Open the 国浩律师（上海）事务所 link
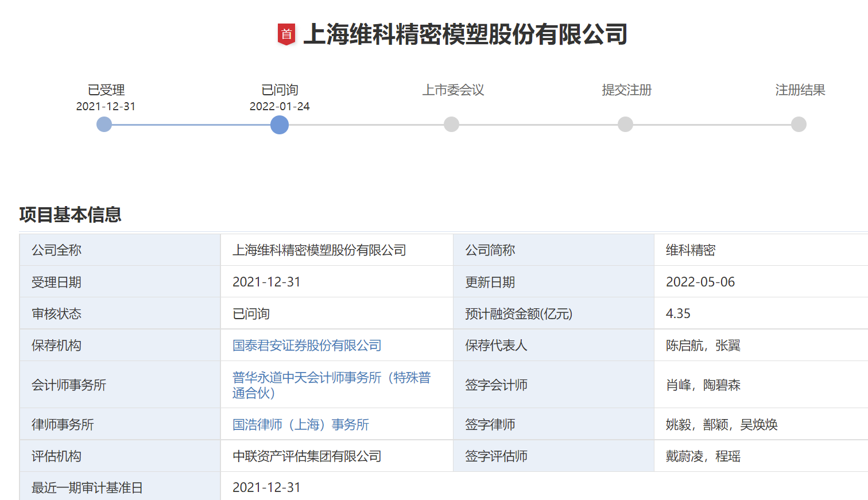 click(x=300, y=425)
